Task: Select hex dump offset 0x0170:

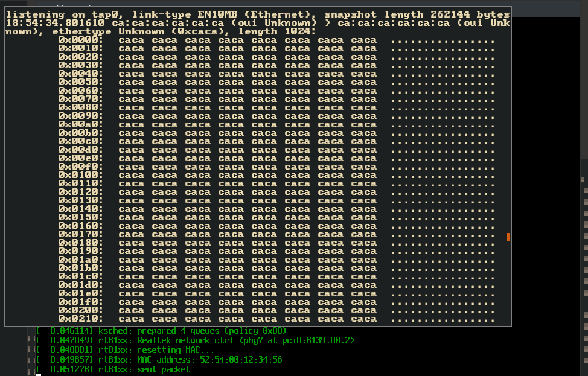Action: [81, 235]
